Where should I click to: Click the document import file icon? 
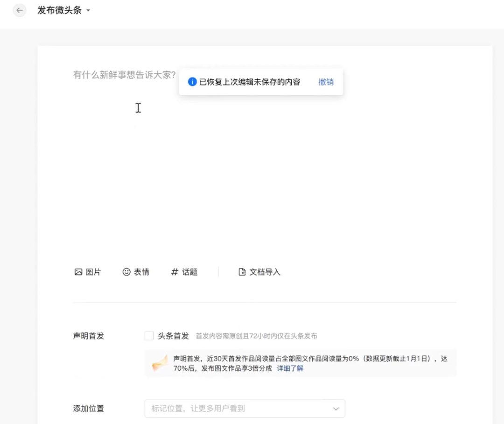[x=242, y=272]
